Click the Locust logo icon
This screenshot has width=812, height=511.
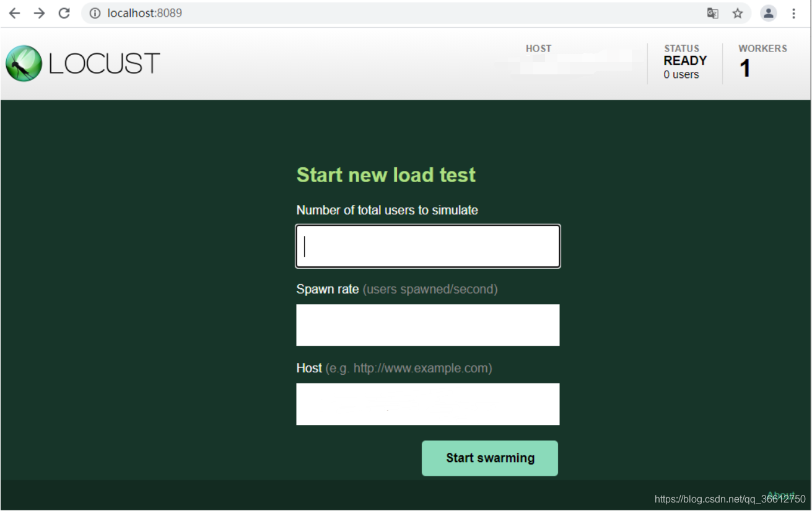click(x=24, y=63)
